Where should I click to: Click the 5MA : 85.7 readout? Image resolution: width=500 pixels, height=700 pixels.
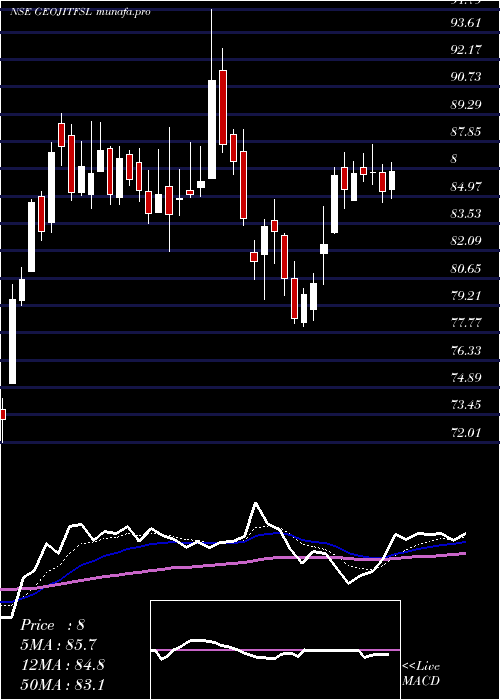pyautogui.click(x=58, y=645)
